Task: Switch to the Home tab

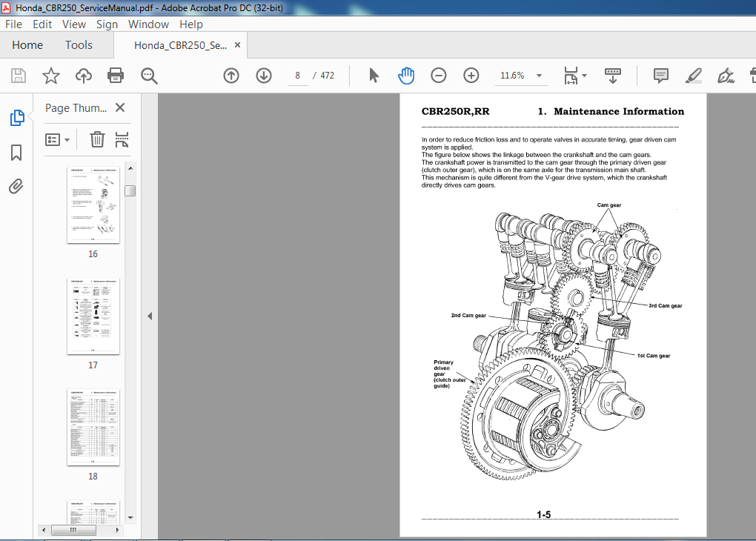Action: click(x=27, y=45)
